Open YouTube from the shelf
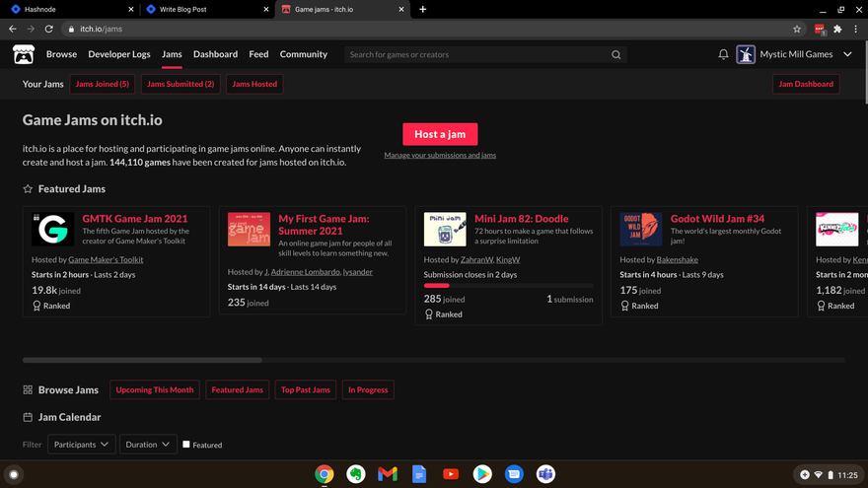Screen dimensions: 868x488 click(x=451, y=474)
